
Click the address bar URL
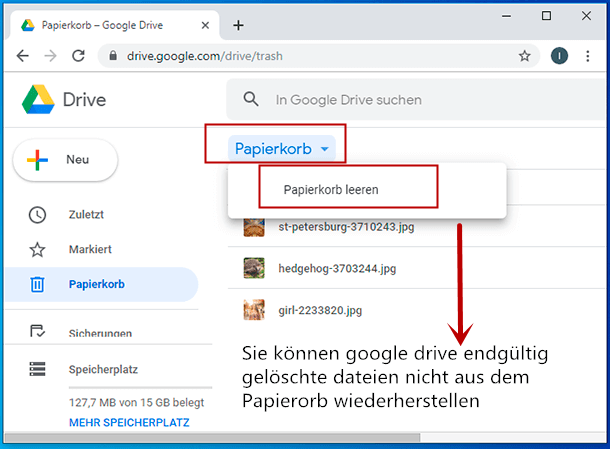(205, 56)
